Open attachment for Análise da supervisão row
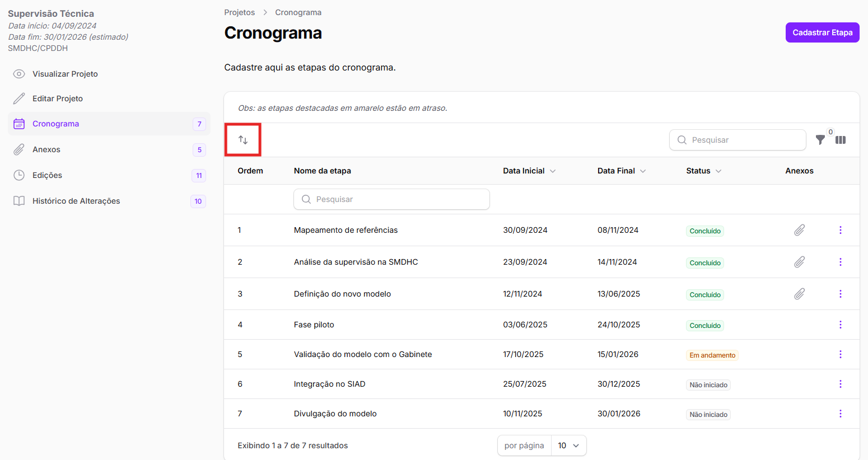868x460 pixels. (x=799, y=262)
